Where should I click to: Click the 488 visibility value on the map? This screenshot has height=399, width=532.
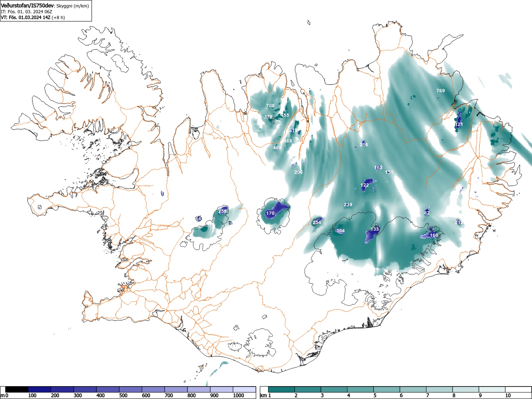coord(288,141)
